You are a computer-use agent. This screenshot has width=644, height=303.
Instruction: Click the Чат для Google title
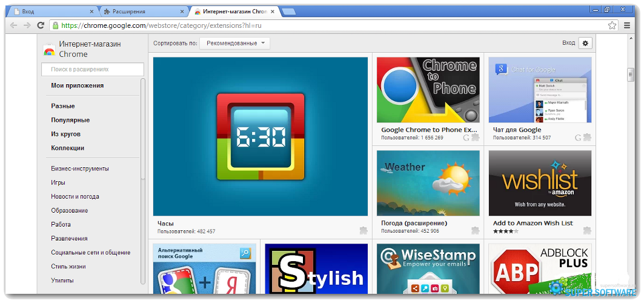click(517, 130)
